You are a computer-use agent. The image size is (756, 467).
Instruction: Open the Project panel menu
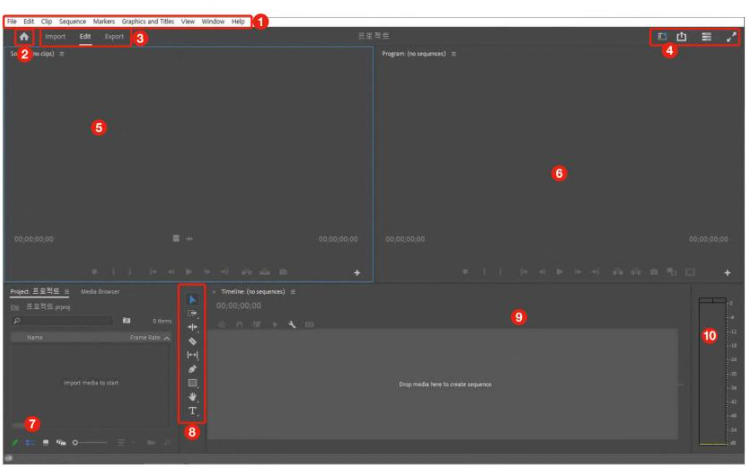(67, 292)
